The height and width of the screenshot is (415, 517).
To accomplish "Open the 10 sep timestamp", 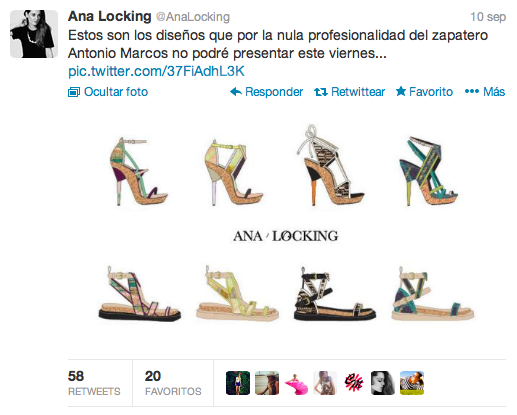I will tap(488, 17).
